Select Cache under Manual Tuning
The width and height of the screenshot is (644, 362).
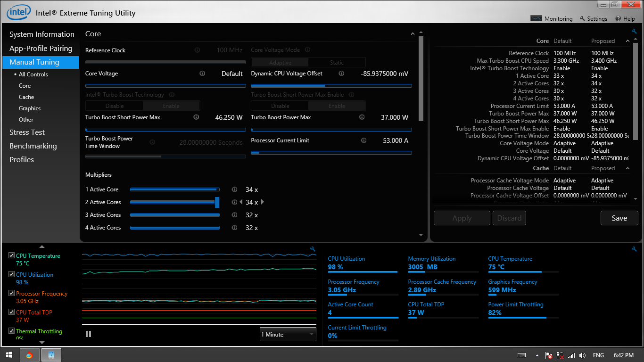coord(26,97)
